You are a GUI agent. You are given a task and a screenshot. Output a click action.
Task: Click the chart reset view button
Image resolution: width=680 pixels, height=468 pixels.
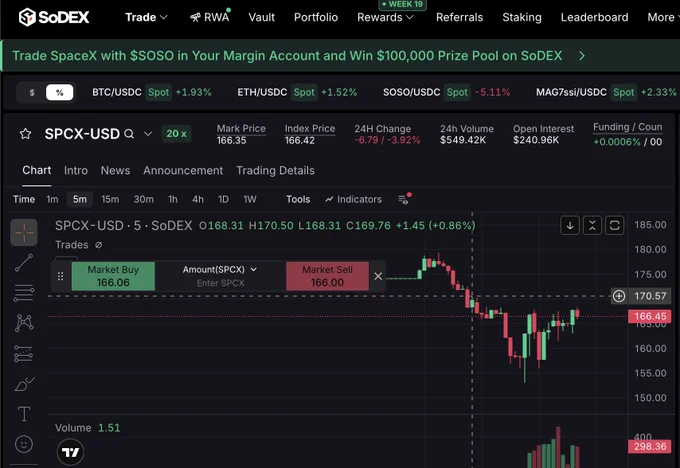(615, 225)
